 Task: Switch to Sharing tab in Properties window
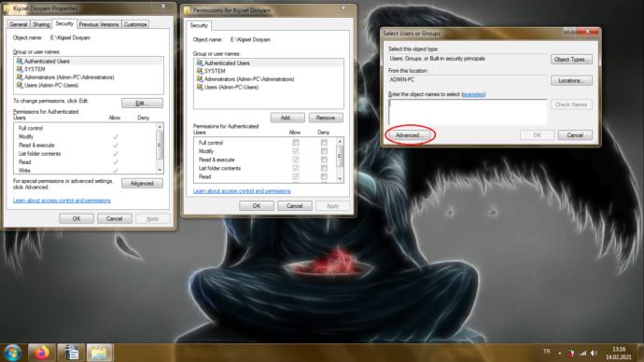point(41,24)
